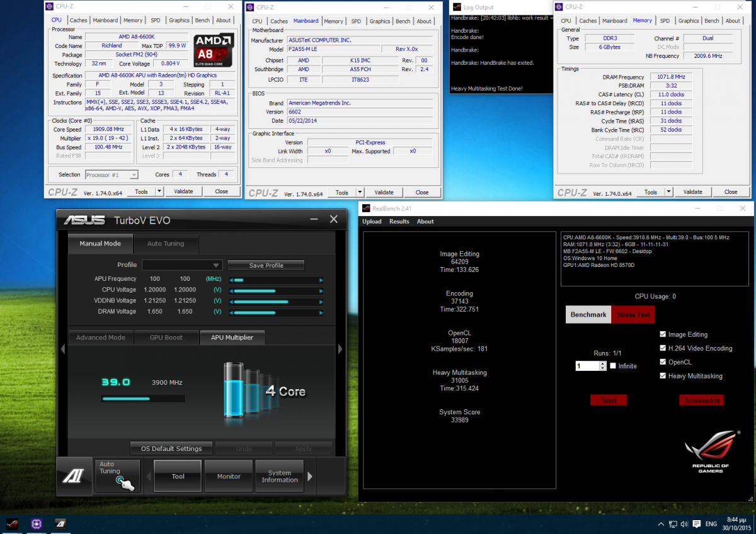Switch to the Auto Tuning tab in TurboV
Screen dimensions: 756x534
click(x=166, y=244)
